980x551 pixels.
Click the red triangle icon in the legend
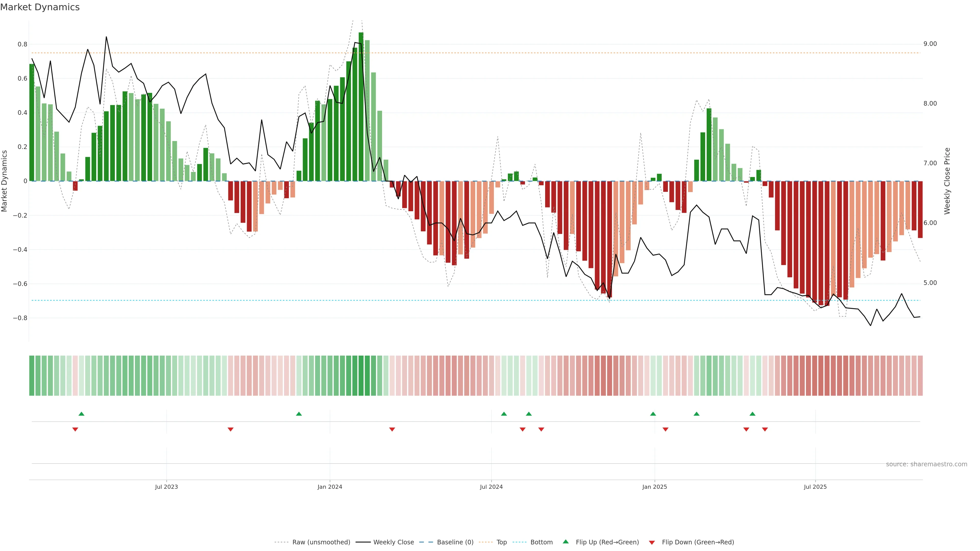pos(652,542)
